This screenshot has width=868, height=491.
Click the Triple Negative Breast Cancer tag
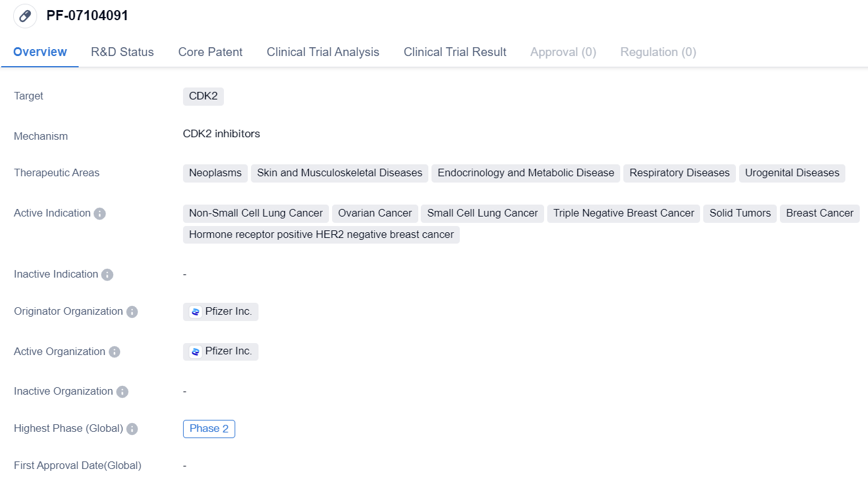(623, 213)
